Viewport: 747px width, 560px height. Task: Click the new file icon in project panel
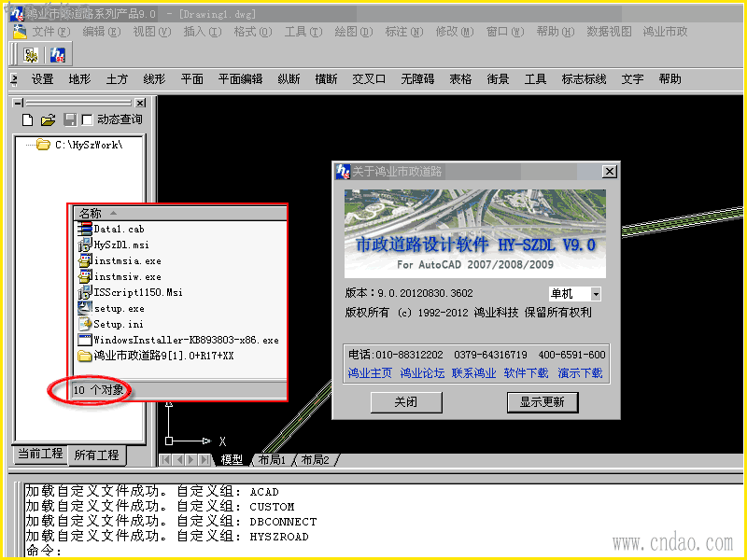coord(28,120)
